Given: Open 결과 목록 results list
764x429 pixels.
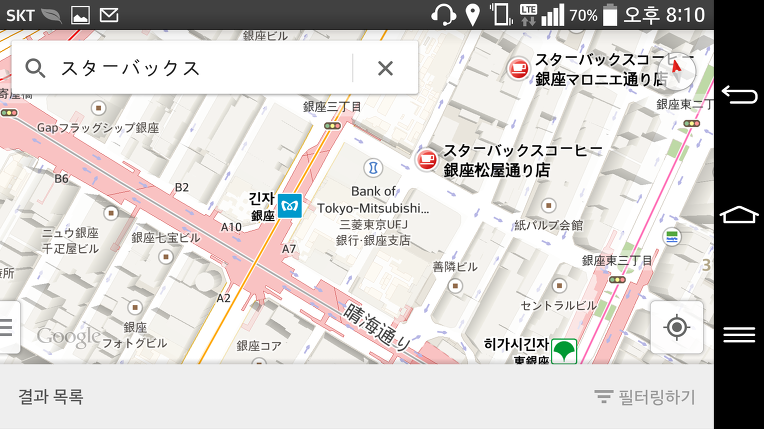Looking at the screenshot, I should [51, 396].
